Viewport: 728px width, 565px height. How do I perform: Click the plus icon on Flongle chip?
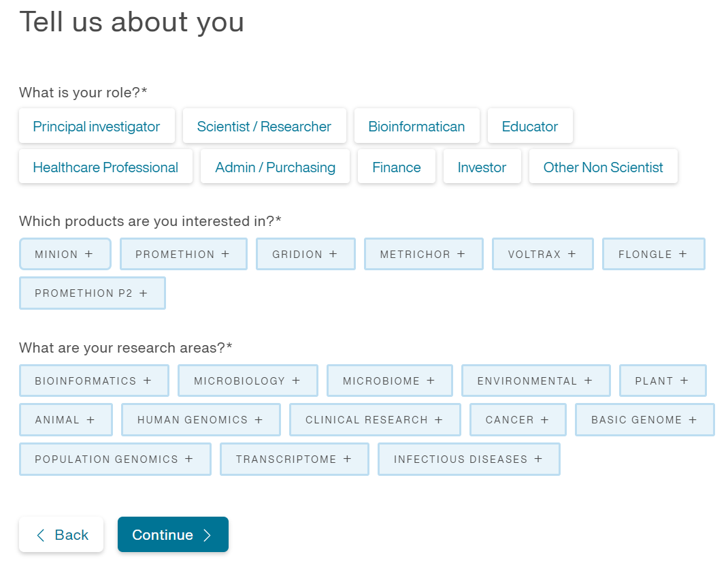coord(682,254)
